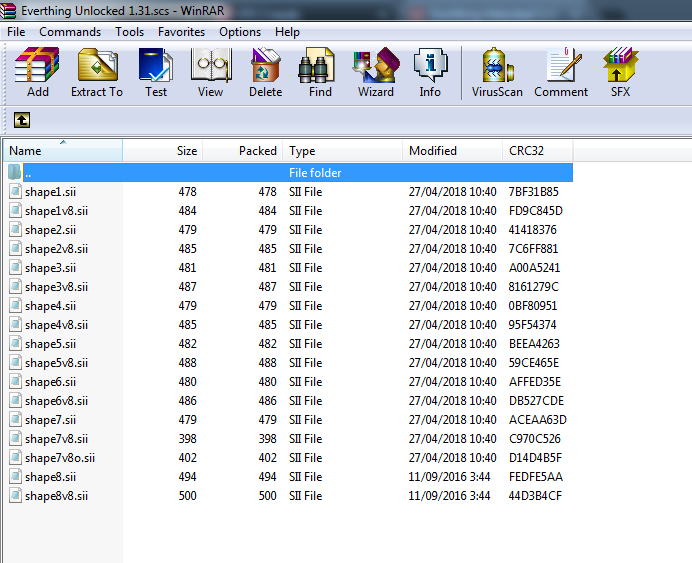692x563 pixels.
Task: Click file icon of shape1.sii
Action: [x=15, y=191]
